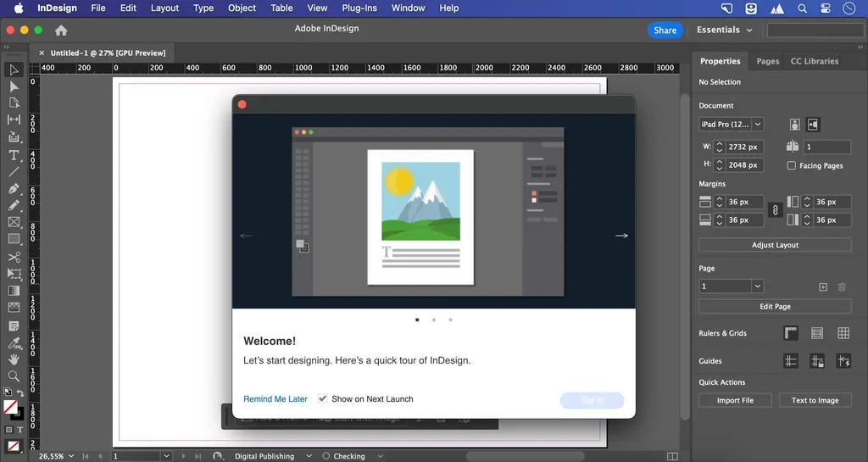Open the zoom level 26,55% dropdown
This screenshot has width=868, height=462.
pos(71,456)
